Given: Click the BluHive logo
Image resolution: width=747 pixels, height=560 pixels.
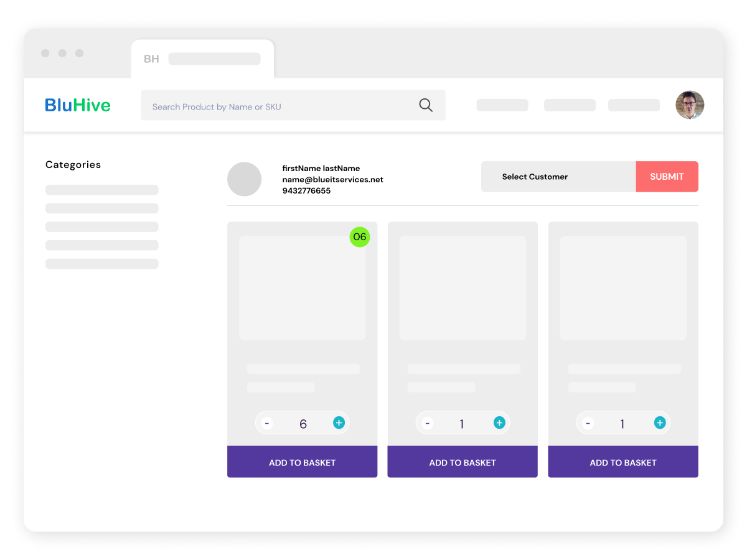Looking at the screenshot, I should [78, 105].
